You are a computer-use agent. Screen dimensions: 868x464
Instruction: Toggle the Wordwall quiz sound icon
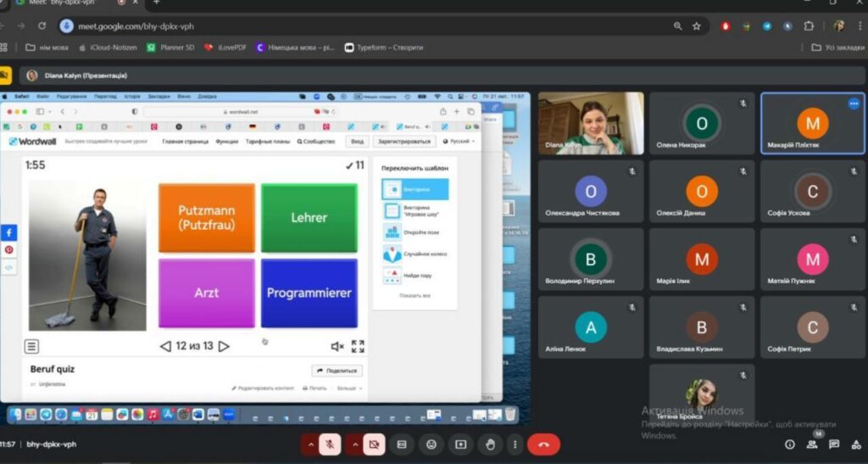point(337,346)
